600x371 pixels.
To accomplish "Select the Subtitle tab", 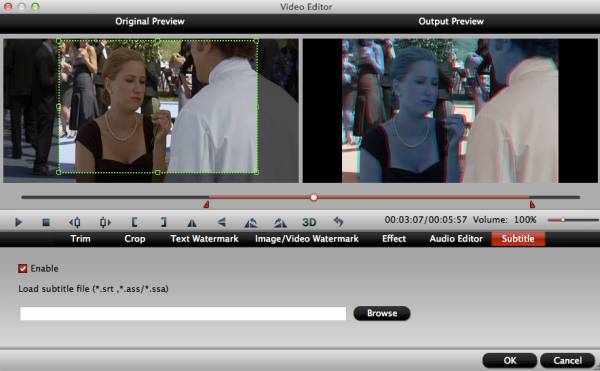I will tap(518, 239).
